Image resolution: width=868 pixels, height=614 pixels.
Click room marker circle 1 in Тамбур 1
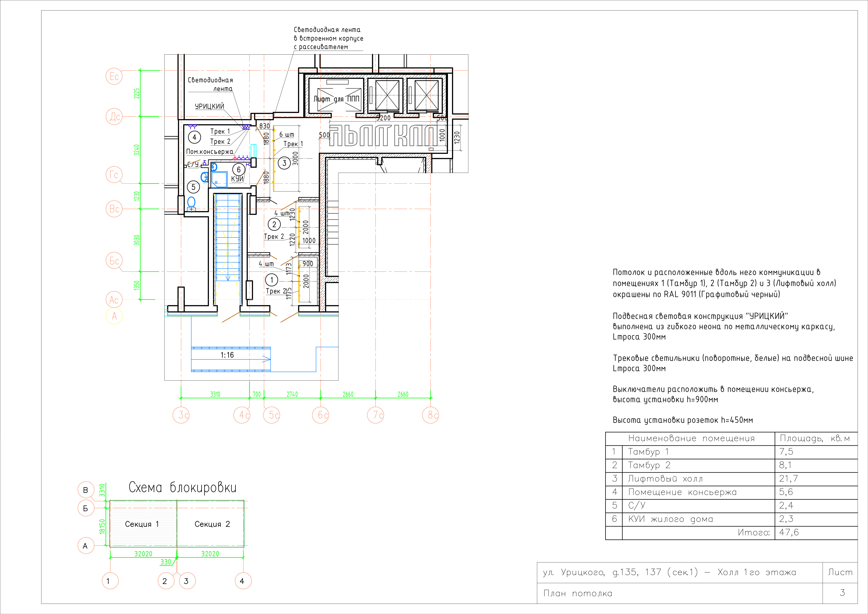(x=271, y=280)
